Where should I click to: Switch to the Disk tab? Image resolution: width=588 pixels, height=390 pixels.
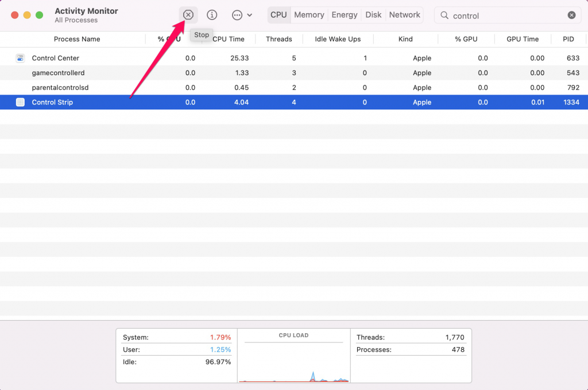pos(373,15)
